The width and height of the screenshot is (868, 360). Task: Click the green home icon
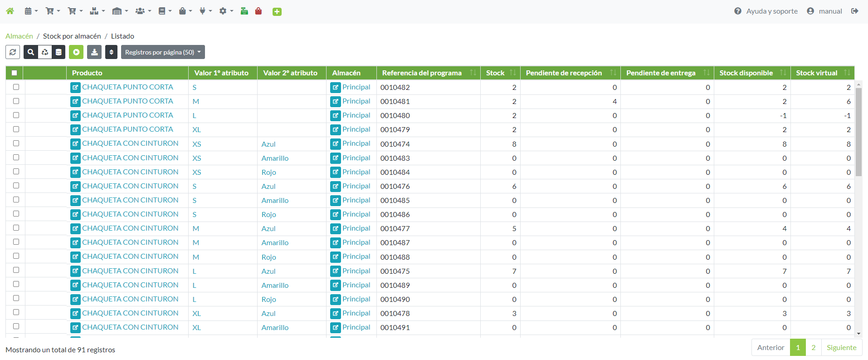coord(10,11)
